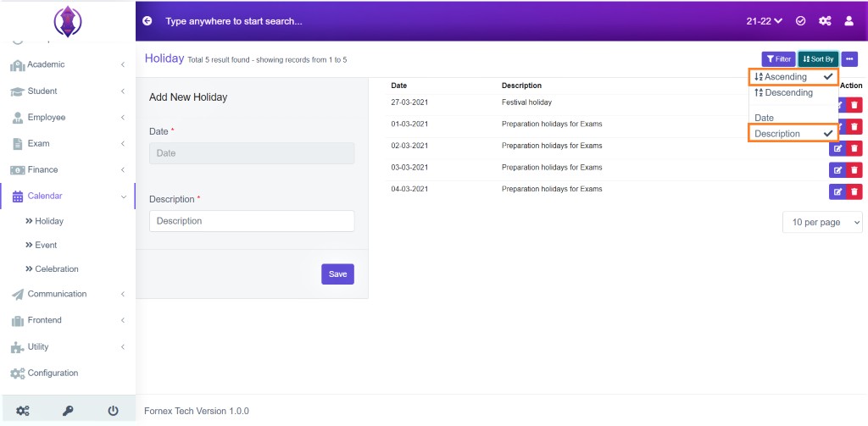The width and height of the screenshot is (868, 426).
Task: Click the application logo
Action: 68,21
